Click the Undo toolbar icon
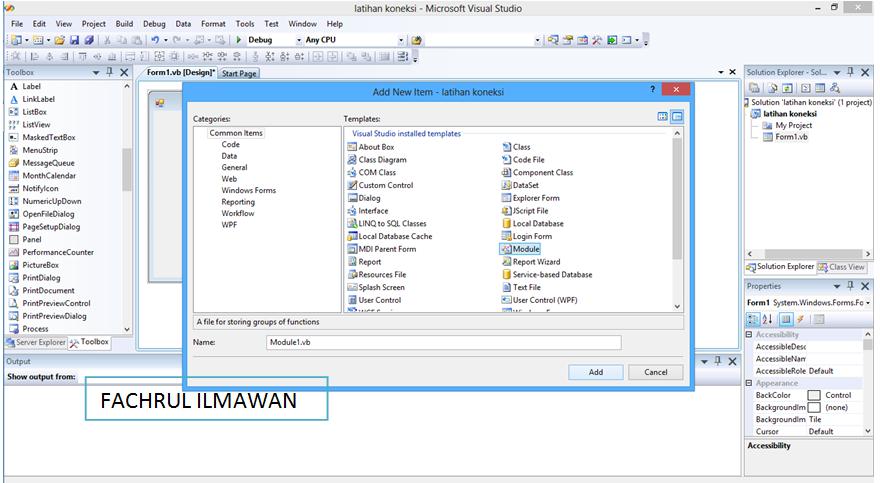The width and height of the screenshot is (880, 483). tap(155, 40)
